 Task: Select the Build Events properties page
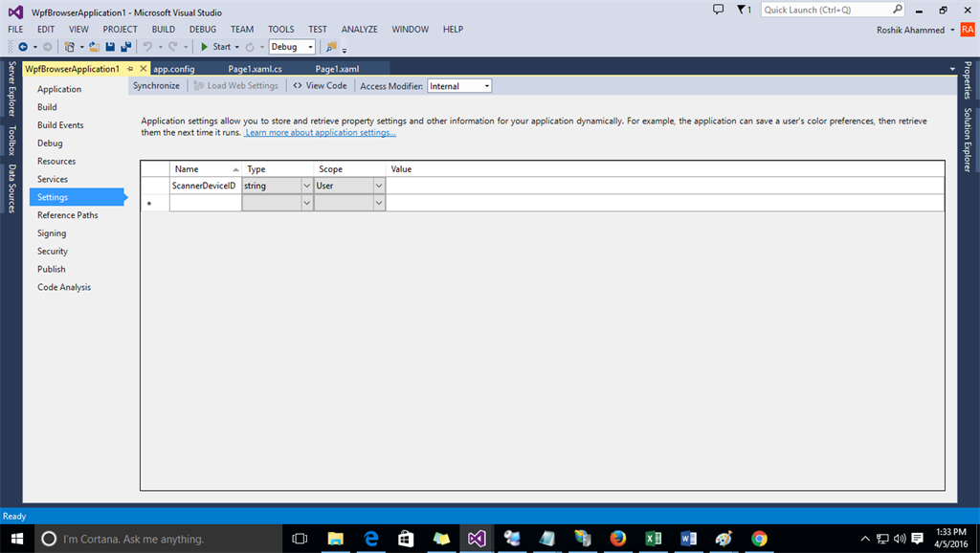pos(60,125)
